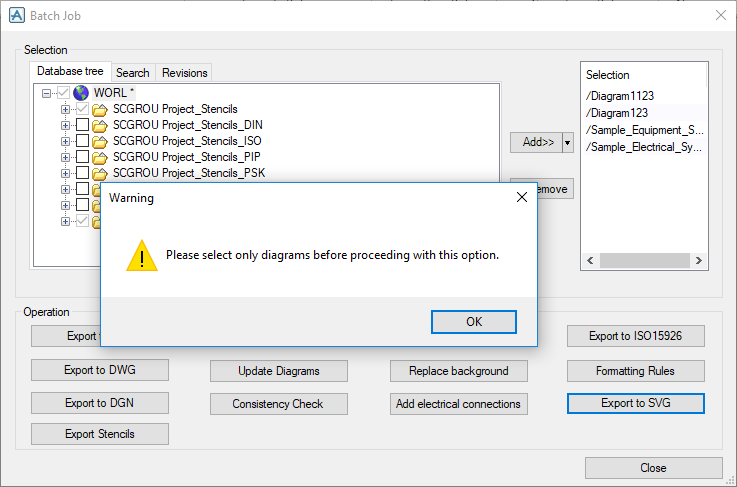
Task: Click the Project_Stencils_PIP folder icon
Action: tap(99, 157)
